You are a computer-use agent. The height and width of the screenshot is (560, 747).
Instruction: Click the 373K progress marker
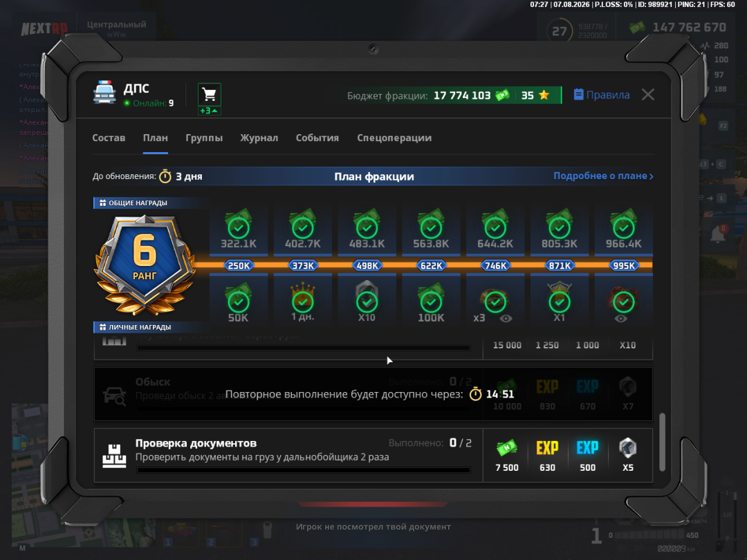pos(303,265)
